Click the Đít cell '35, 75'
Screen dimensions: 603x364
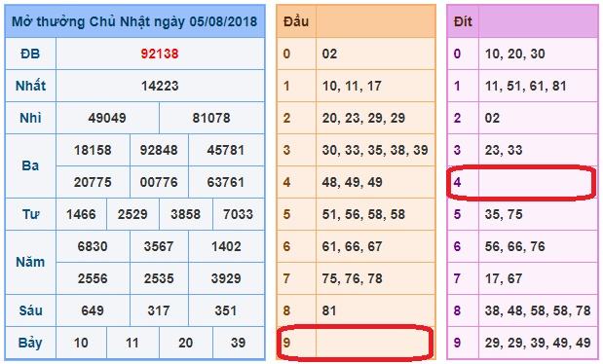point(504,214)
